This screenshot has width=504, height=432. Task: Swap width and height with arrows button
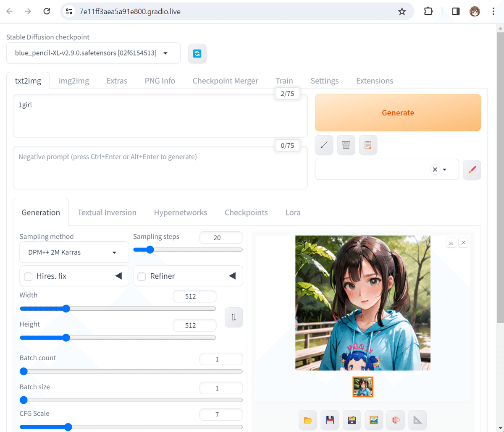point(234,317)
